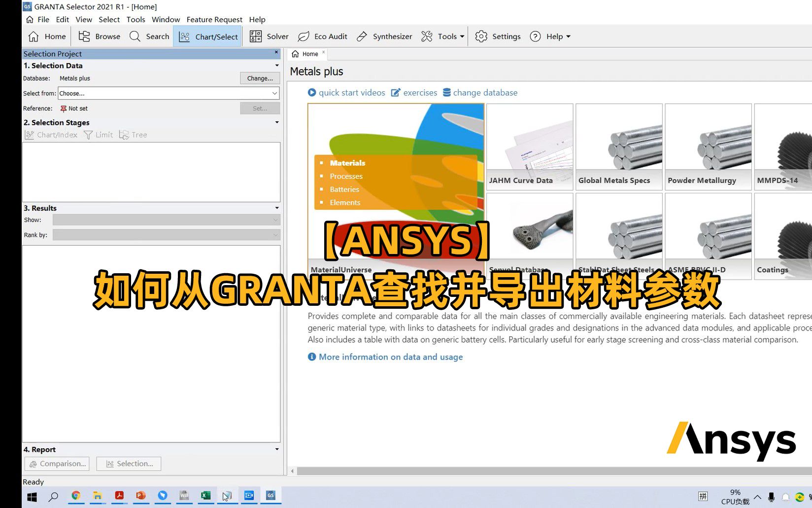812x508 pixels.
Task: Click the Set... reference button
Action: pos(260,109)
